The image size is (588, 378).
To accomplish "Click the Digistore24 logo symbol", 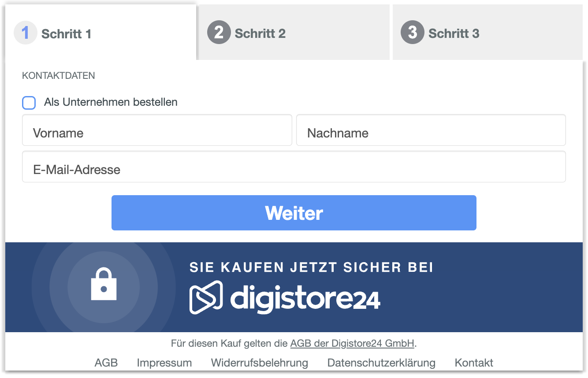I will pos(206,297).
